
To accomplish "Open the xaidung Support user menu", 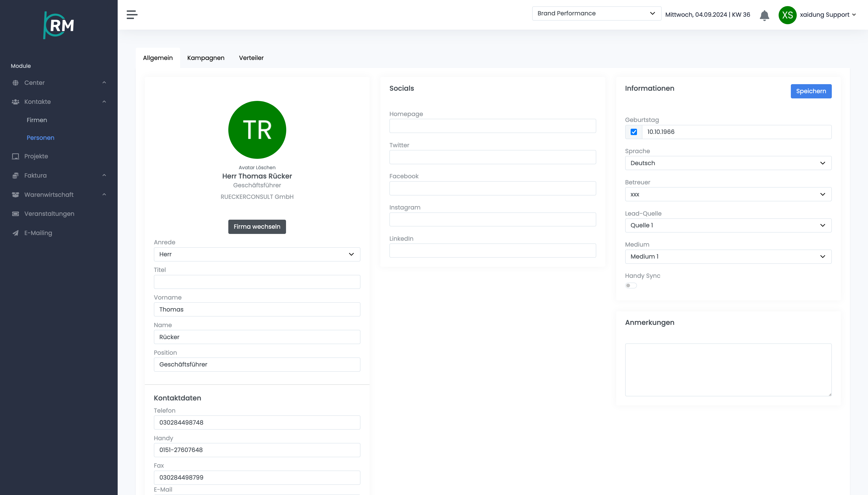I will click(827, 15).
